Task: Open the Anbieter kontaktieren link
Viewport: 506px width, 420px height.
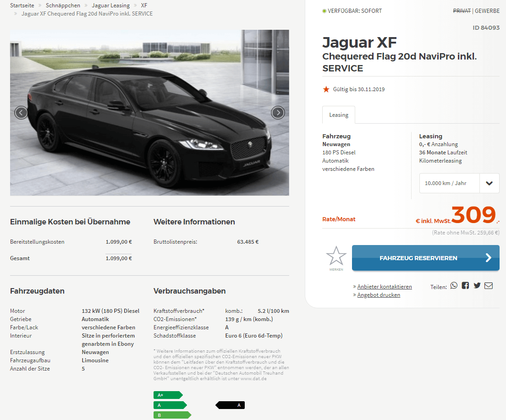Action: point(385,286)
